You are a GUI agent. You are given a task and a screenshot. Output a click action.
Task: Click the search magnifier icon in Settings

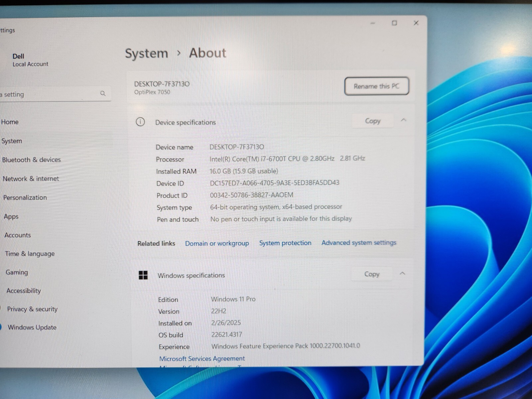[103, 93]
